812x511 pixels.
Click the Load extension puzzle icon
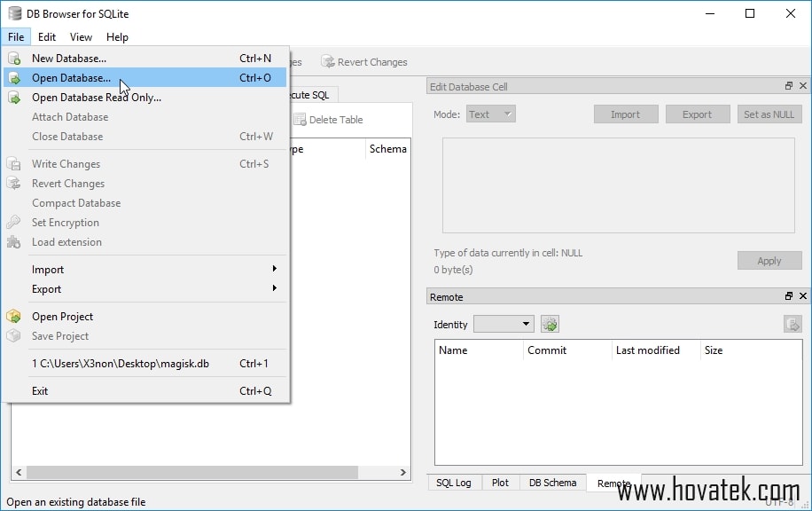(x=14, y=242)
